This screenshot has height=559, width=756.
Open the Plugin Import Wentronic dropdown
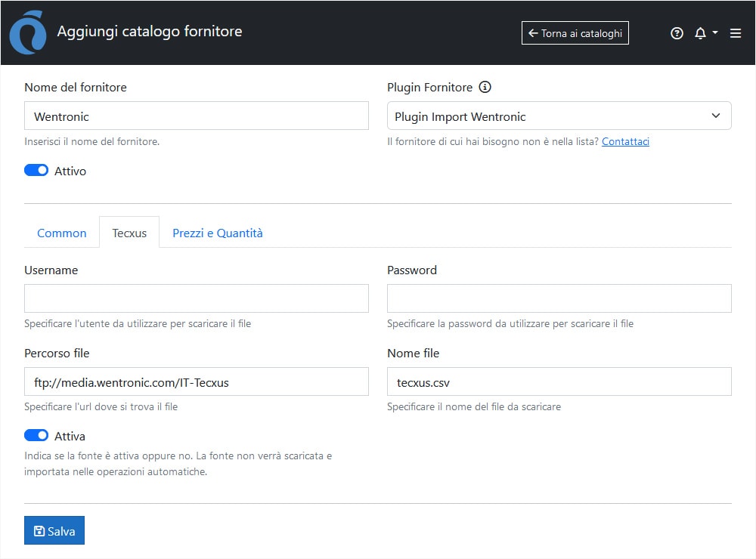coord(559,116)
